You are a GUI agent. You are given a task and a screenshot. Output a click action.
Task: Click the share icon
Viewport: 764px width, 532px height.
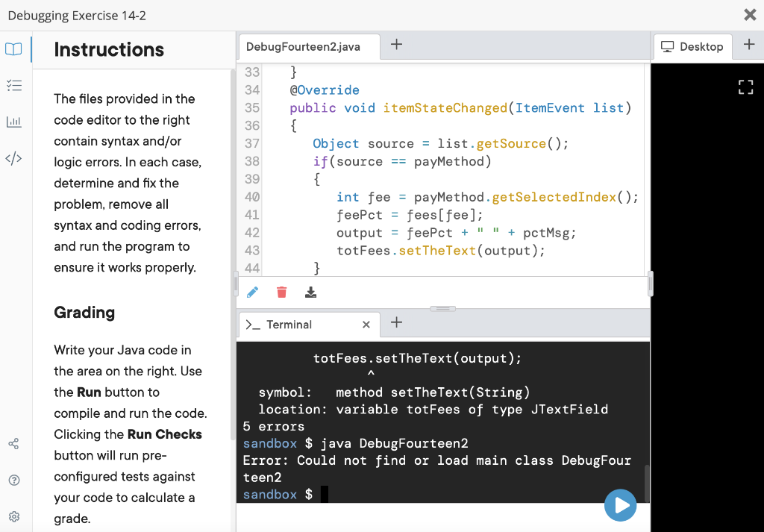[x=13, y=443]
